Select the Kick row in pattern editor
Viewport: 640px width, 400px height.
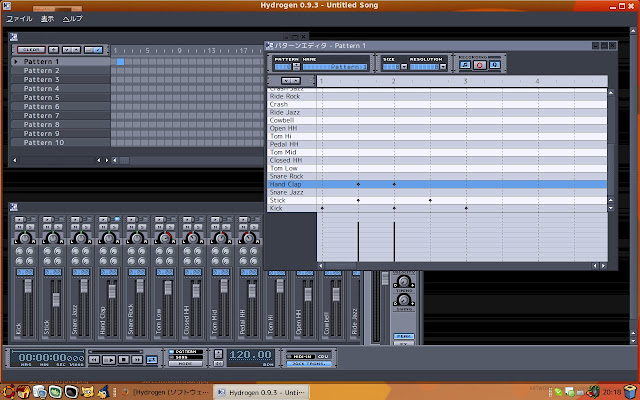[292, 208]
